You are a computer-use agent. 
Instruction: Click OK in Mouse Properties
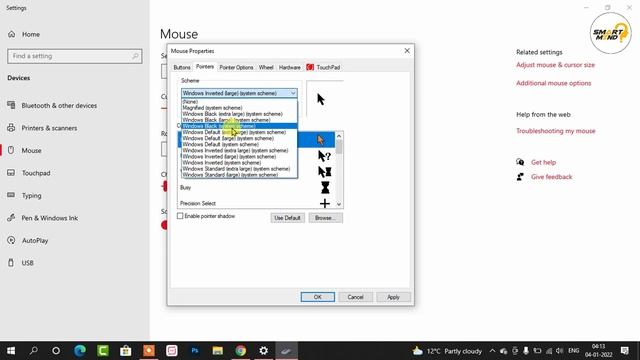click(x=318, y=297)
